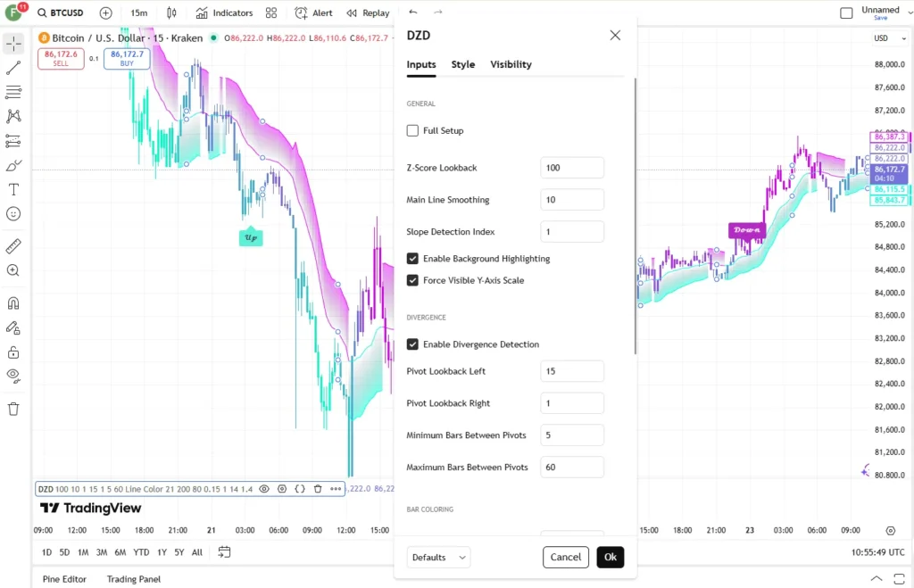The height and width of the screenshot is (588, 914).
Task: Click the SELL 86,172.6 button
Action: pyautogui.click(x=61, y=58)
